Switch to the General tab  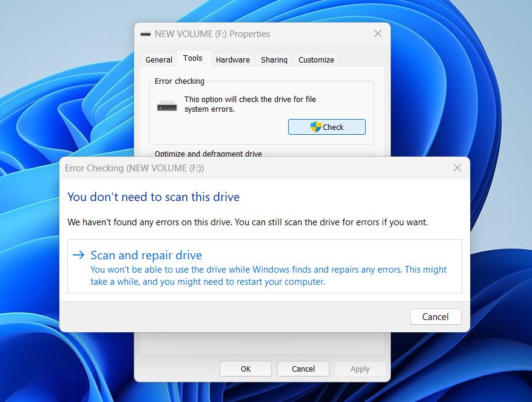coord(158,59)
